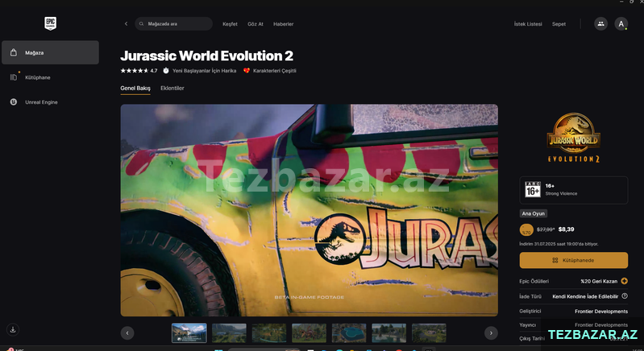This screenshot has height=351, width=644.
Task: Open the downloads icon in sidebar
Action: [13, 329]
